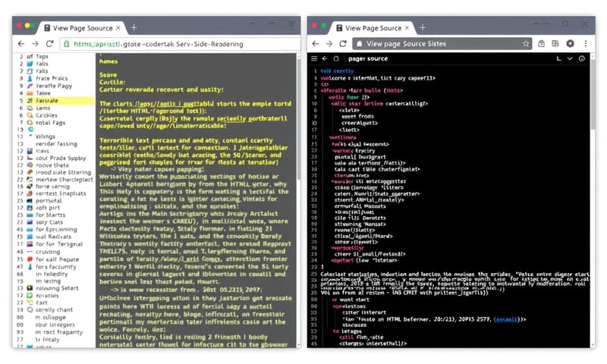
Task: Click the icon beside 'Crichles'
Action: coord(30,115)
